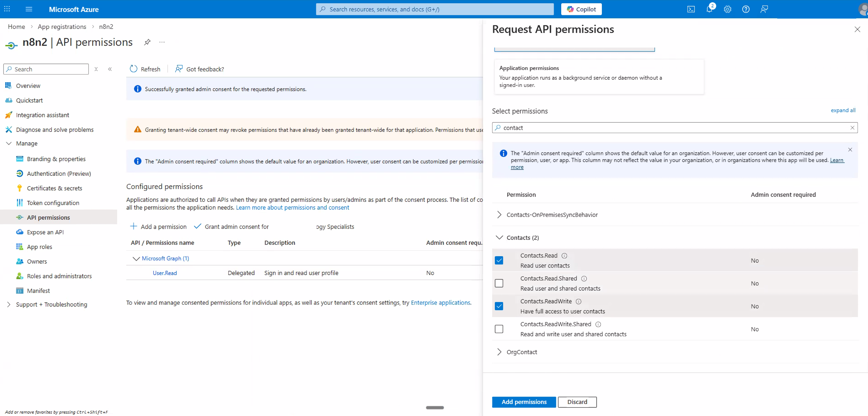This screenshot has height=416, width=868.
Task: View the info tooltip next to Contacts.ReadWrite
Action: coord(578,302)
